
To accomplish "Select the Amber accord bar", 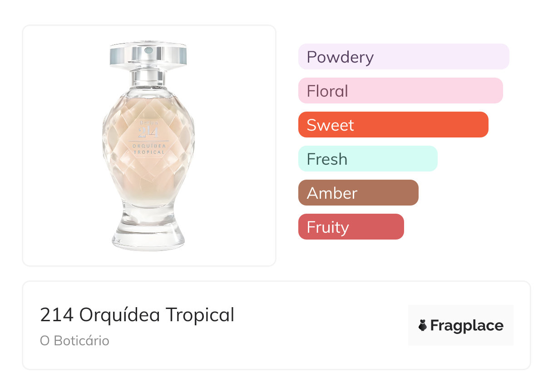I will point(358,193).
